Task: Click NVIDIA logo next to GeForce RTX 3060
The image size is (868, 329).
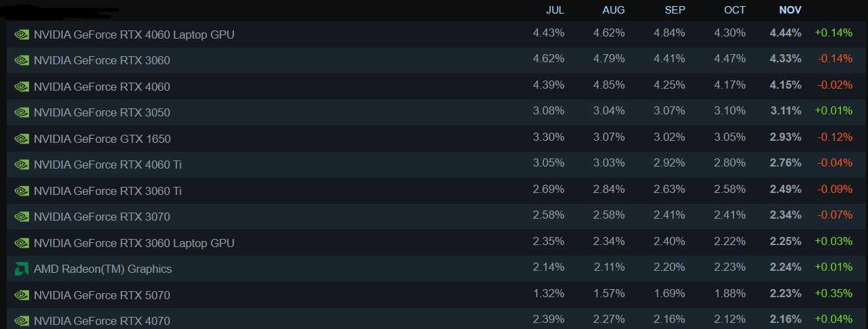Action: pos(22,60)
